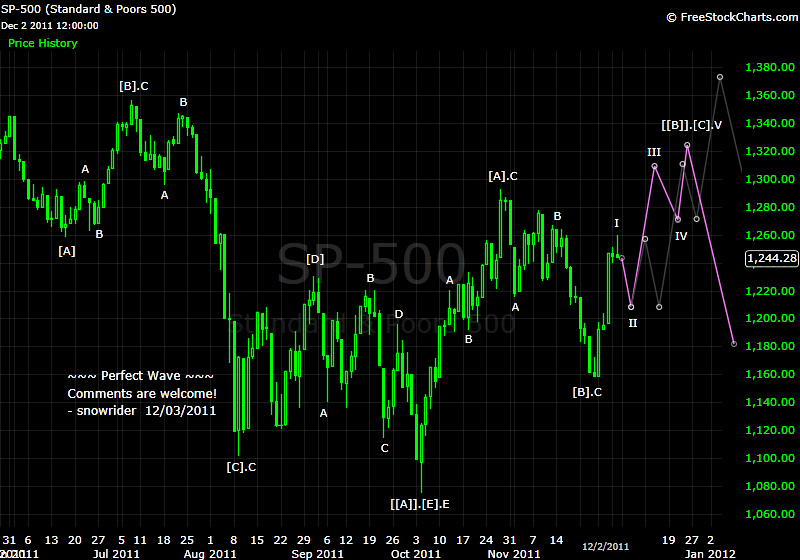Select the day 29 date axis tick
This screenshot has height=560, width=800.
click(x=304, y=540)
